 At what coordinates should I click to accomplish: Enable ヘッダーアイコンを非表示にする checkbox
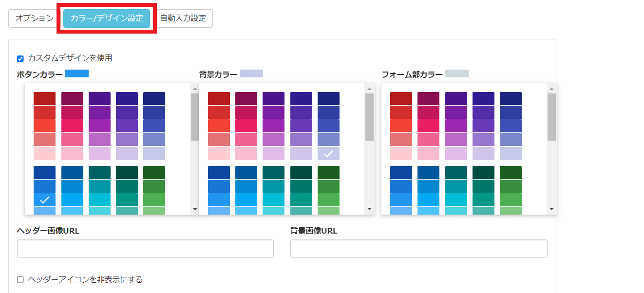pyautogui.click(x=20, y=280)
